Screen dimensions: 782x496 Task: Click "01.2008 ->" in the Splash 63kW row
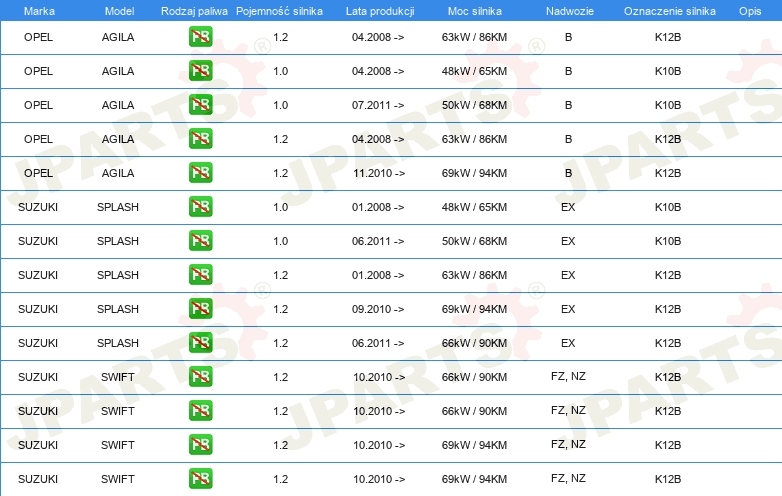(378, 275)
